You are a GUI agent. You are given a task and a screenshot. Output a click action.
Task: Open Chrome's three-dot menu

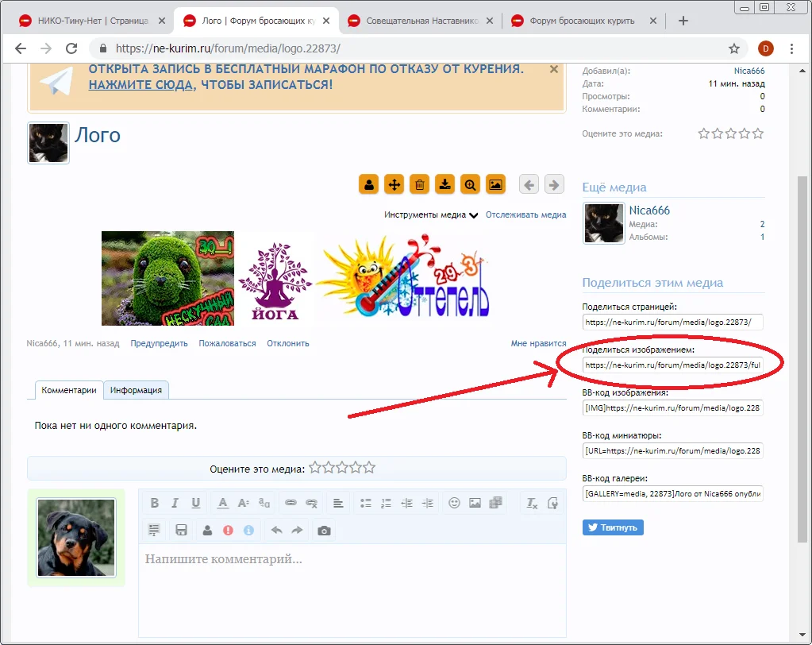794,48
